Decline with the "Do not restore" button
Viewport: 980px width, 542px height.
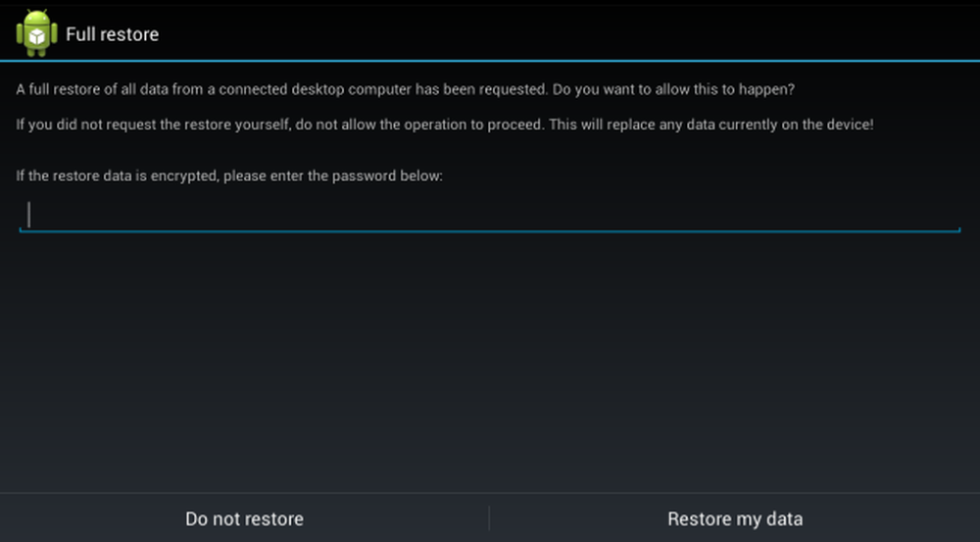tap(244, 518)
